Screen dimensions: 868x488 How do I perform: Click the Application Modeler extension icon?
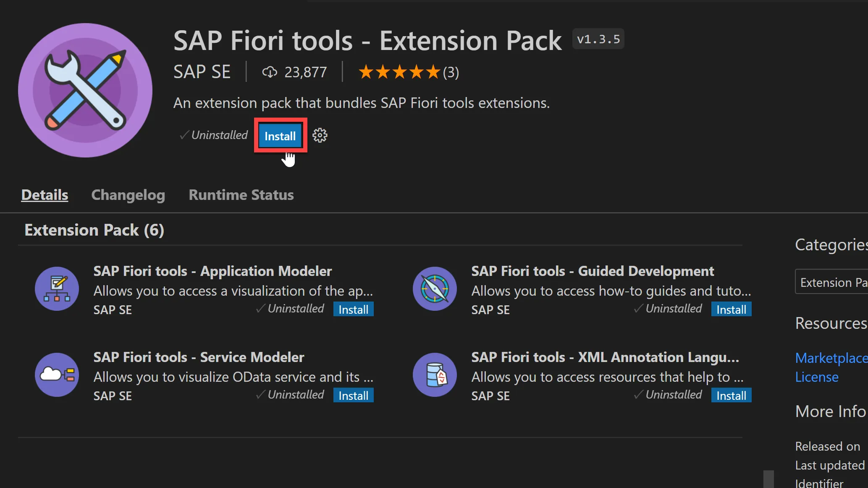click(x=57, y=289)
